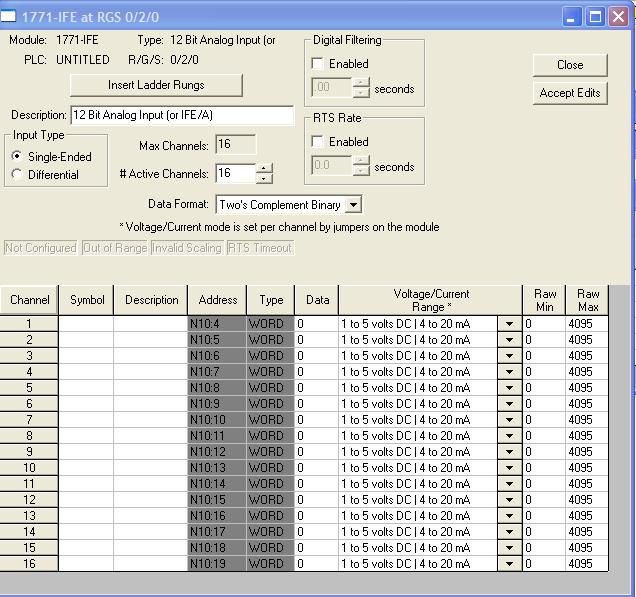Image resolution: width=636 pixels, height=597 pixels.
Task: Click the Accept Edits button
Action: pos(570,93)
